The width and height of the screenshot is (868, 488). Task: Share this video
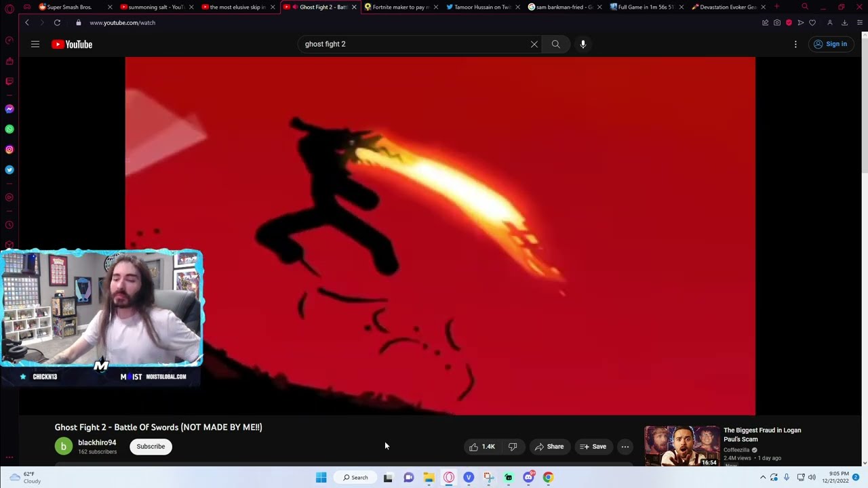(x=549, y=447)
